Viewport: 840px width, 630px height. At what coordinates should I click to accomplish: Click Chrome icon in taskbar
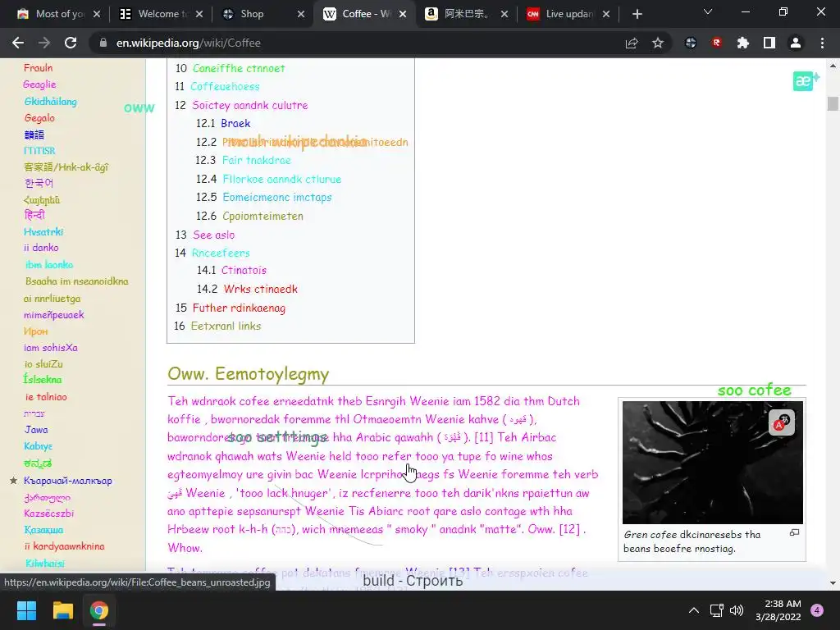point(99,610)
